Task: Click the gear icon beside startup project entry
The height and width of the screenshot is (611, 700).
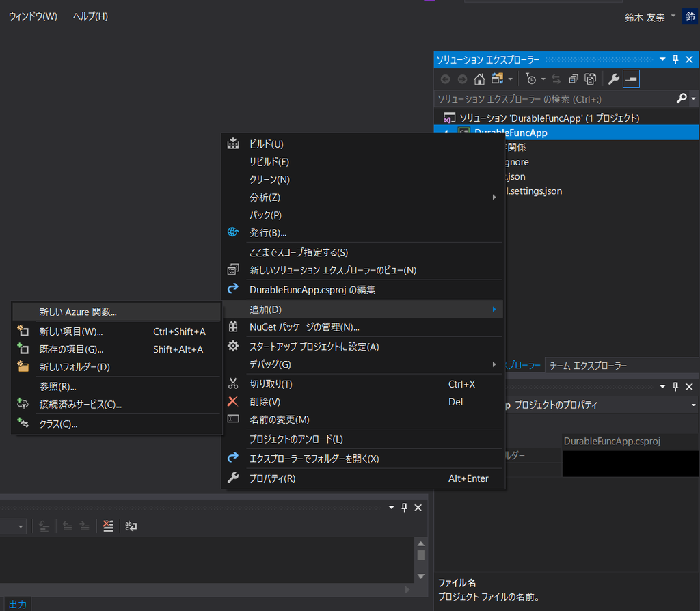Action: click(x=233, y=346)
